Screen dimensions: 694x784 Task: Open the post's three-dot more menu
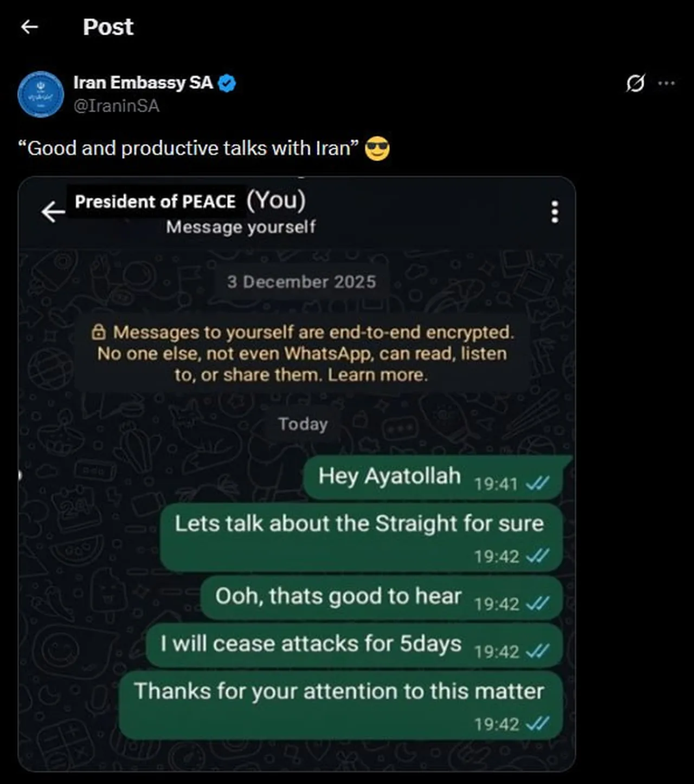666,83
